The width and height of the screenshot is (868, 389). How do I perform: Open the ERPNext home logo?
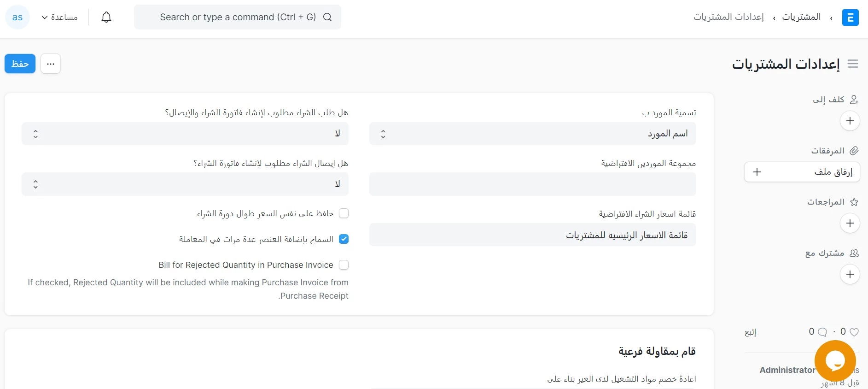click(850, 18)
